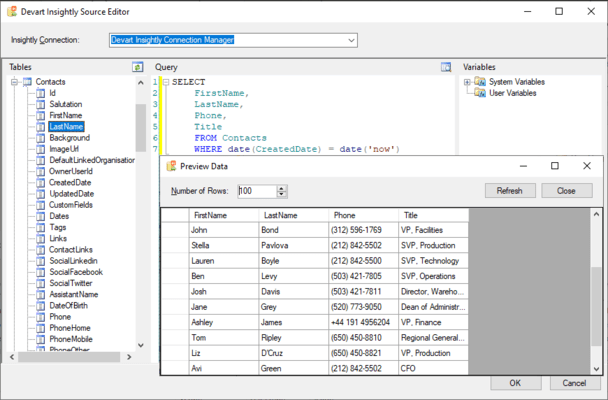
Task: Click the cell +44 191 4956204
Action: [x=363, y=322]
